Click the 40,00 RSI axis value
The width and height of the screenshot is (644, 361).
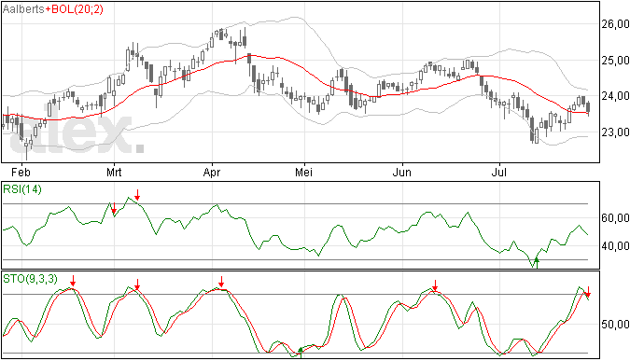click(x=615, y=246)
